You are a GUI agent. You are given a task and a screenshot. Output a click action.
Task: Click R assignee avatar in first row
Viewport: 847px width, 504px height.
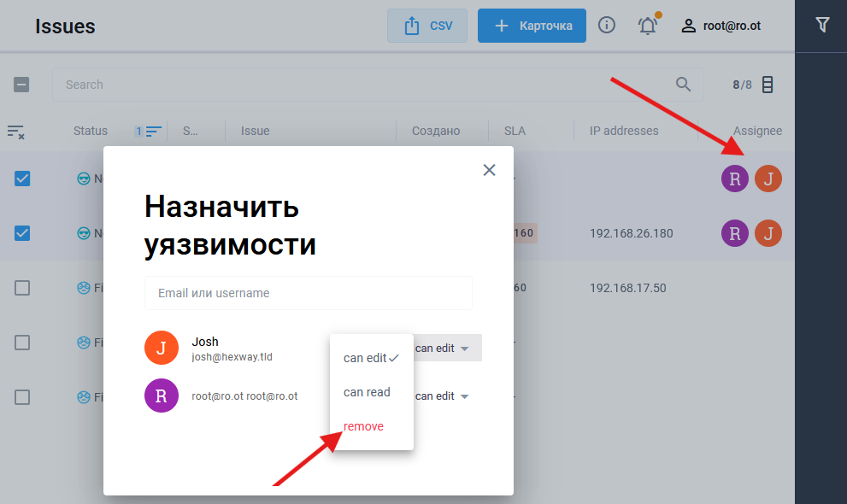click(x=735, y=179)
